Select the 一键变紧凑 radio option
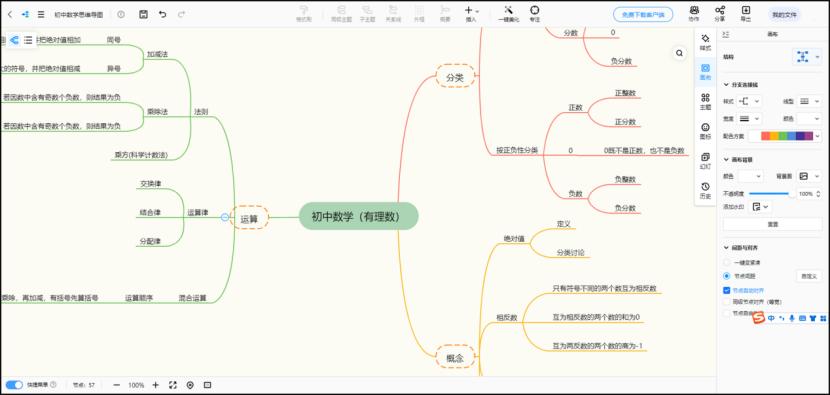 [726, 262]
